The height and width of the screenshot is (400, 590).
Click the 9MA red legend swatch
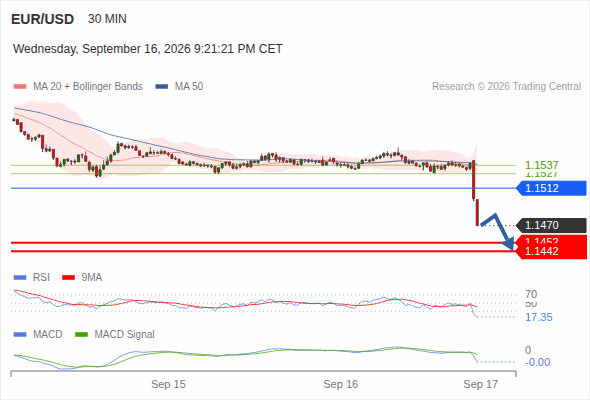coord(68,278)
